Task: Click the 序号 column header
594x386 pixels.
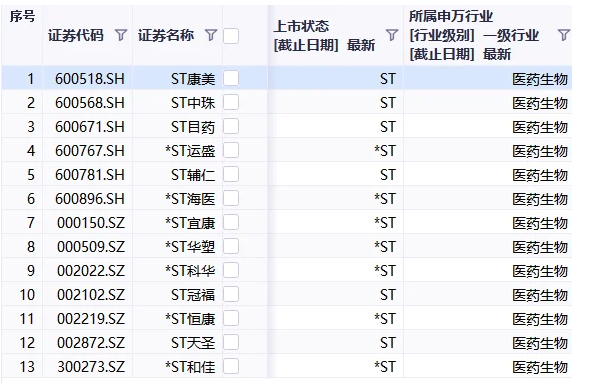Action: pos(22,16)
